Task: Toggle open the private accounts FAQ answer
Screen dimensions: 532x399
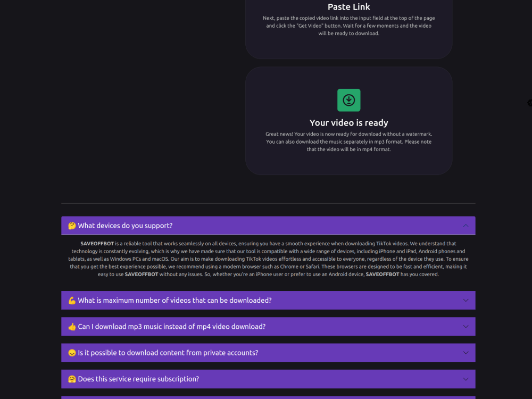Action: tap(268, 352)
